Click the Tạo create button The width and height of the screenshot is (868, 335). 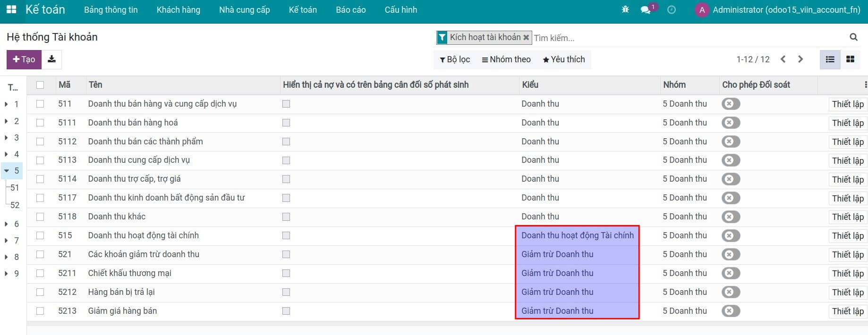click(x=24, y=59)
